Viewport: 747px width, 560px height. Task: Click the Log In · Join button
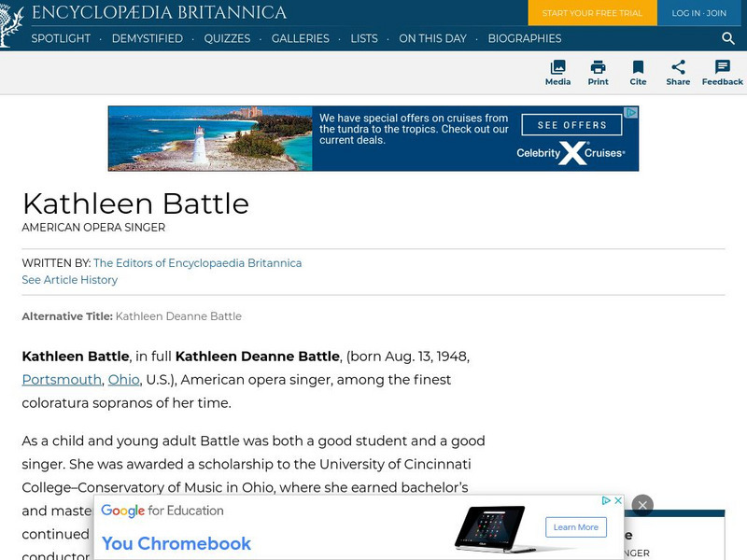(698, 13)
